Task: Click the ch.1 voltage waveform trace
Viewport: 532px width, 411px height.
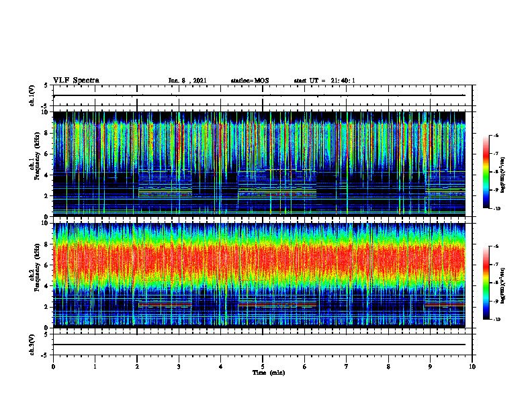Action: (259, 95)
